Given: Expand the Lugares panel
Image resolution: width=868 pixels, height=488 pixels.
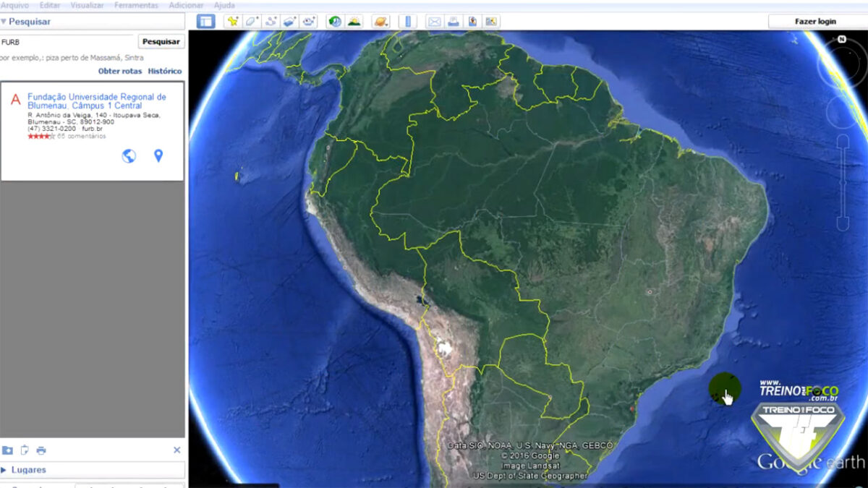Looking at the screenshot, I should point(93,470).
